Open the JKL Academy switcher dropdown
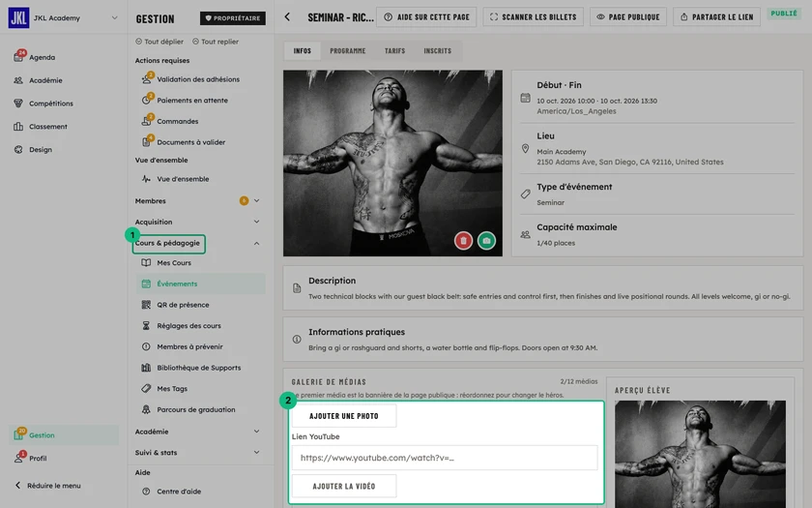 (114, 17)
